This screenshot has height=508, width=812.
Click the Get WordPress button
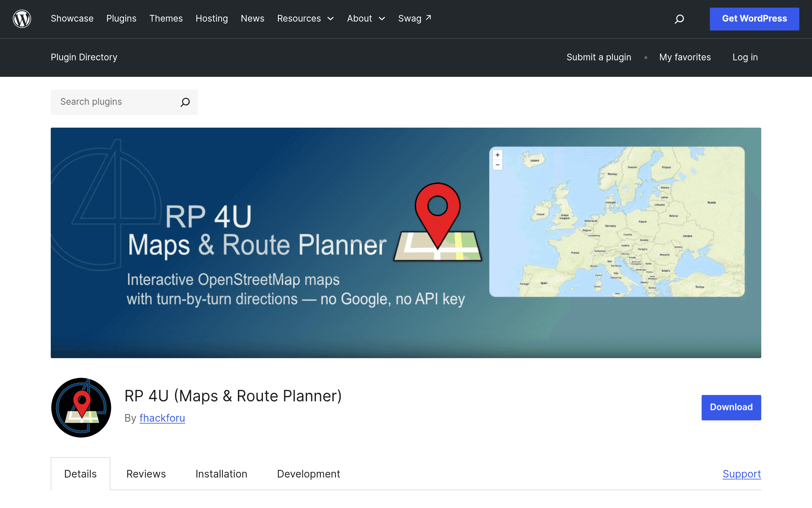click(x=754, y=19)
